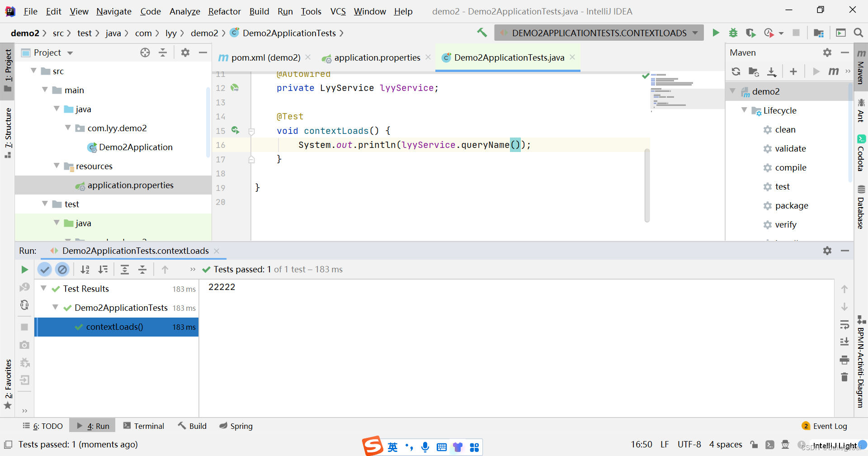Collapse the Test Results tree node
The width and height of the screenshot is (868, 456).
[x=43, y=288]
